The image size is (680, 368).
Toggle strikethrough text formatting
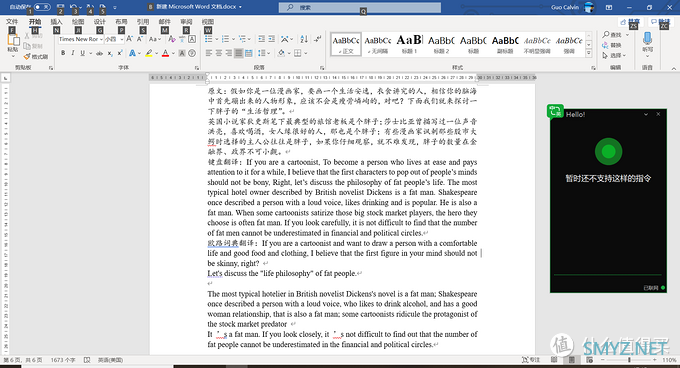tap(99, 53)
